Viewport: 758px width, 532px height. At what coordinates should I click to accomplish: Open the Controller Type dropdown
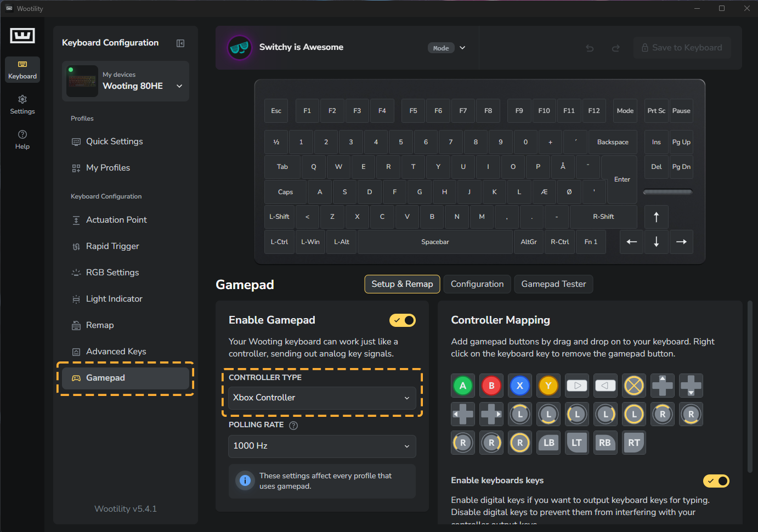[x=322, y=398]
